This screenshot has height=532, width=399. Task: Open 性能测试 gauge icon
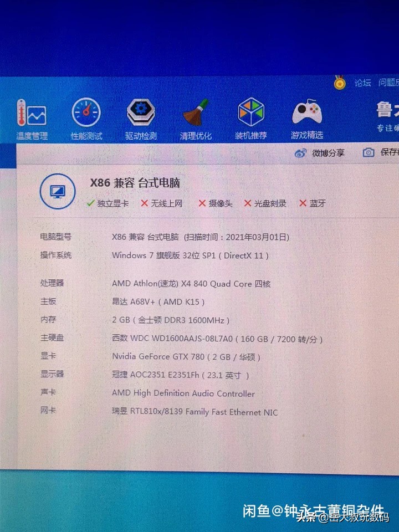[x=86, y=112]
